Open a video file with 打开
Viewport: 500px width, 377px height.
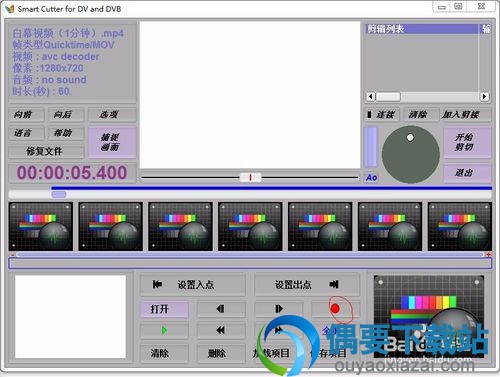coord(164,309)
